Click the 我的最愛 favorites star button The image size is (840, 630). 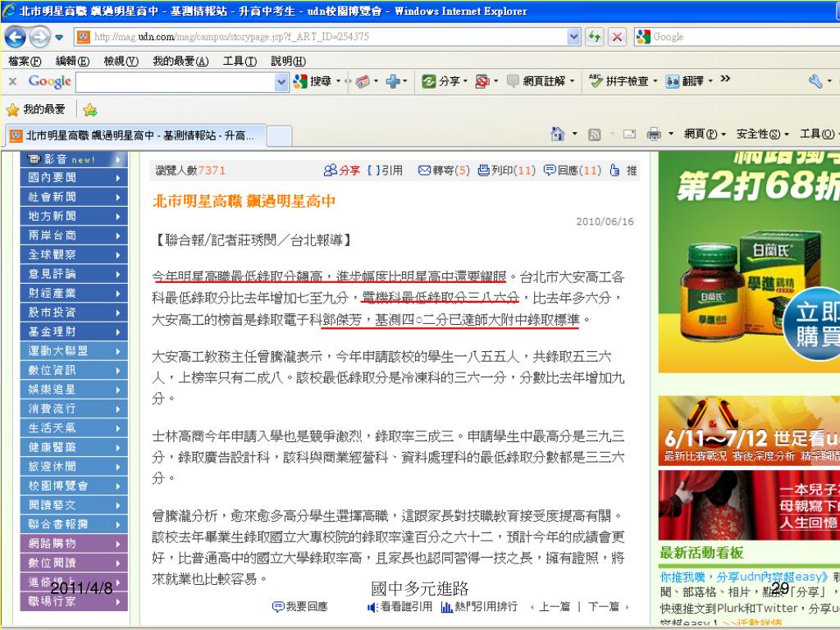click(x=35, y=110)
